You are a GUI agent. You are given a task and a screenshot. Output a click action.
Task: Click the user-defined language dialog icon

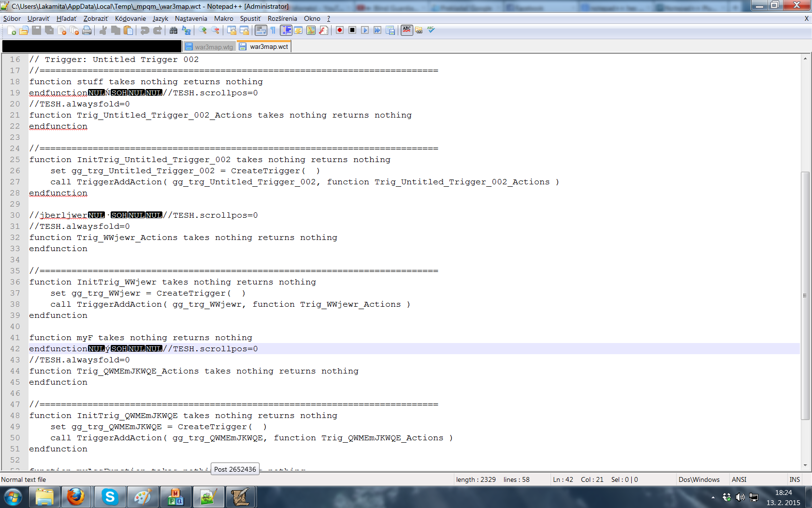coord(298,30)
